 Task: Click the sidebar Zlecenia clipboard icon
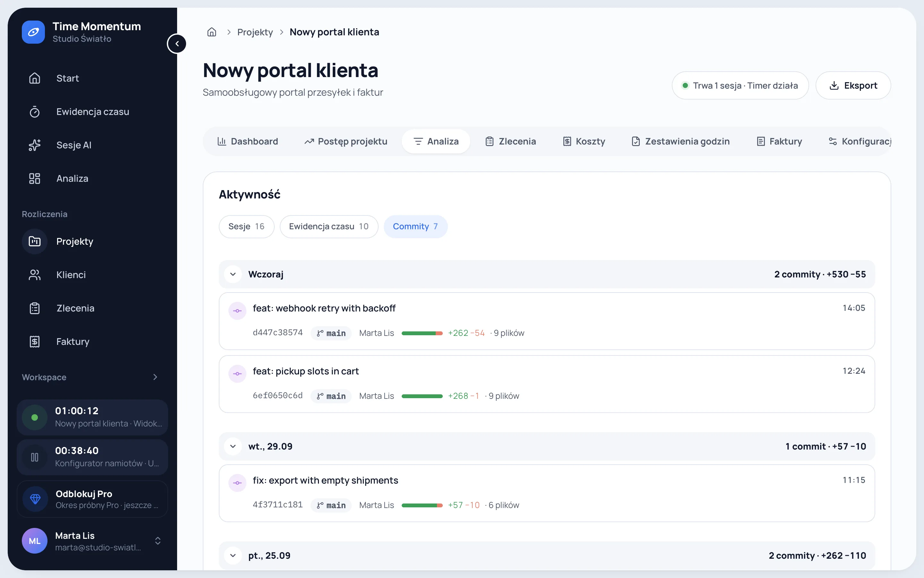(x=35, y=308)
